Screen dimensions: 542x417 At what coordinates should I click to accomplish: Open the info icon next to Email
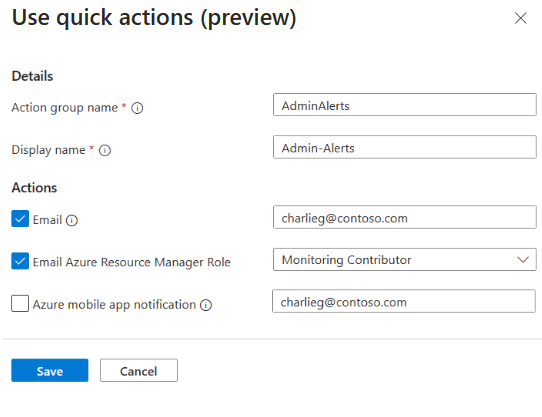[72, 220]
